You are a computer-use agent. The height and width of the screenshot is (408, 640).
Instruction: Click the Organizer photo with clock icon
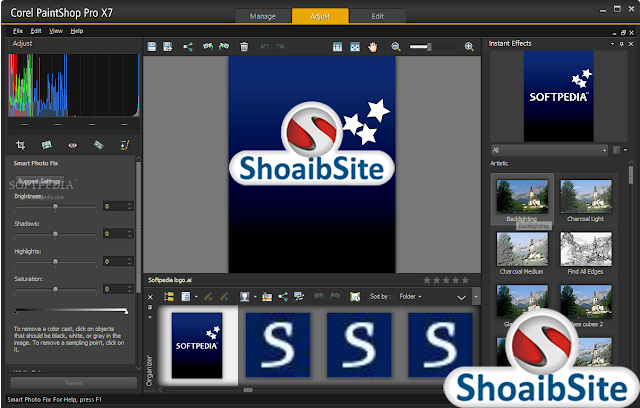355,297
